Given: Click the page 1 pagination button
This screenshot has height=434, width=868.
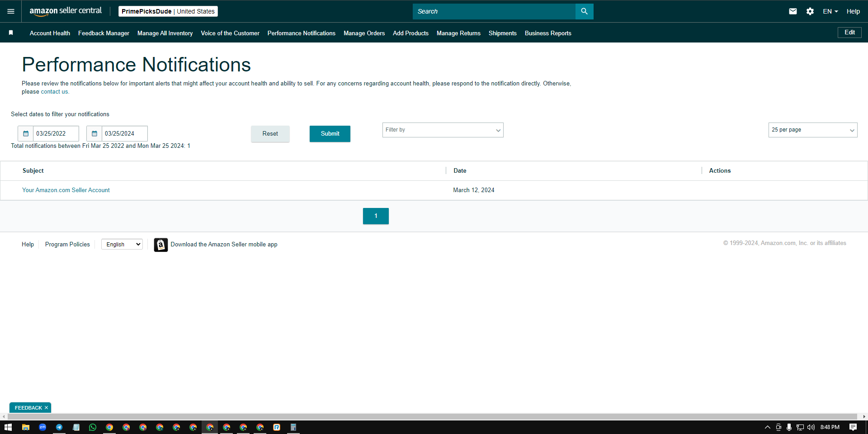Looking at the screenshot, I should point(376,216).
